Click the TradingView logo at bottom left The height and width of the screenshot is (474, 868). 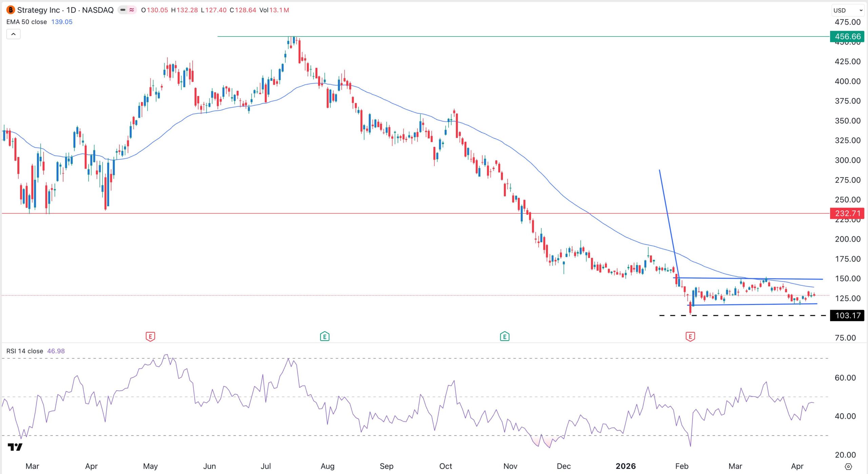coord(15,447)
